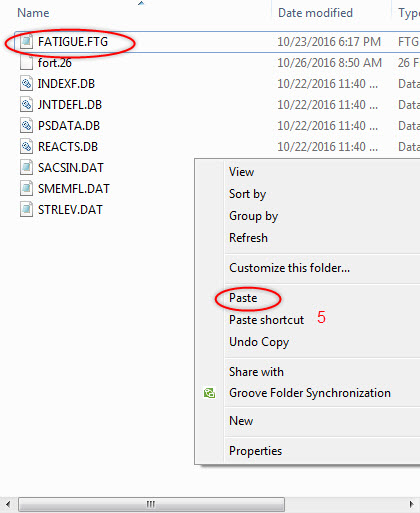Image resolution: width=420 pixels, height=513 pixels.
Task: Select Undo Copy in context menu
Action: coord(259,342)
